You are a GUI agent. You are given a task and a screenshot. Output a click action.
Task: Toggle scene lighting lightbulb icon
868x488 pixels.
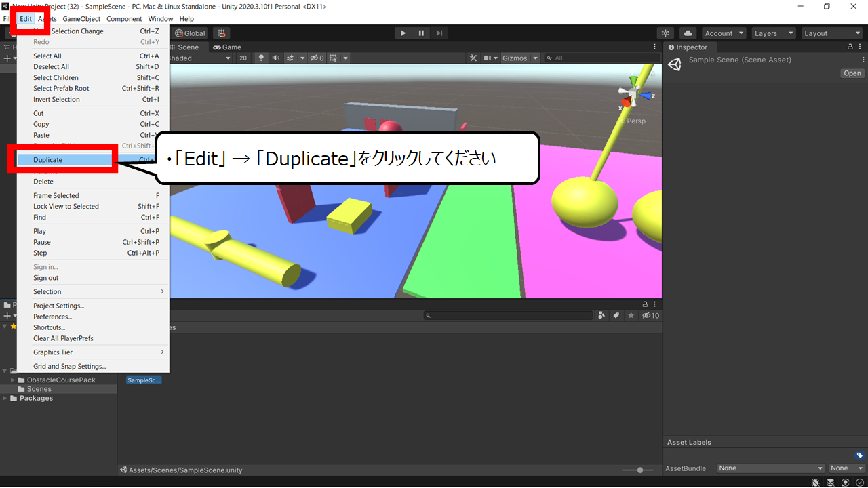[x=262, y=58]
